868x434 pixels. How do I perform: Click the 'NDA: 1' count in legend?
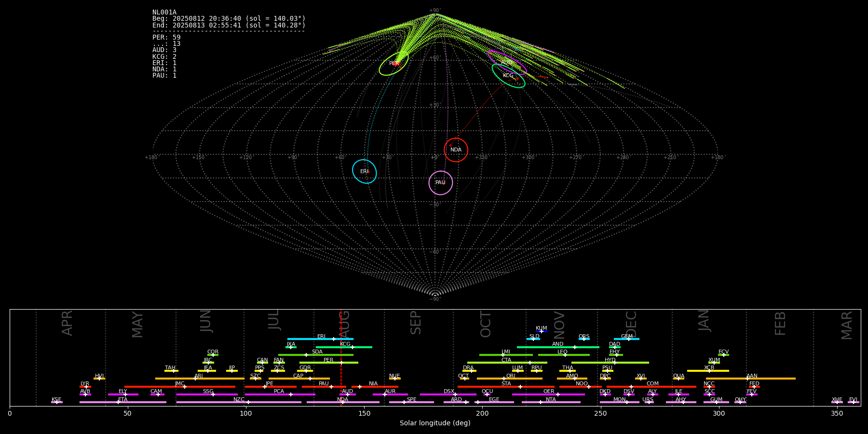(x=164, y=69)
